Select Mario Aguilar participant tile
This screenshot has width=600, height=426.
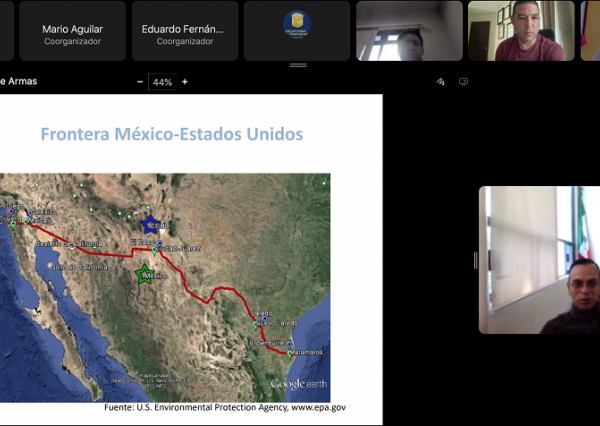point(72,31)
